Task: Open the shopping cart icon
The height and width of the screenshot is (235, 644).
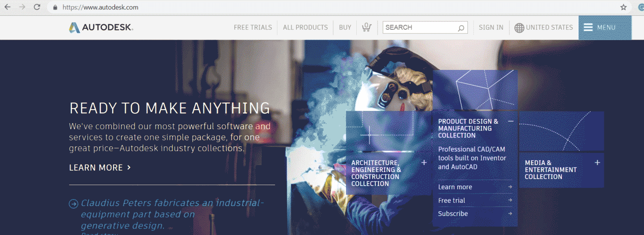Action: point(367,28)
